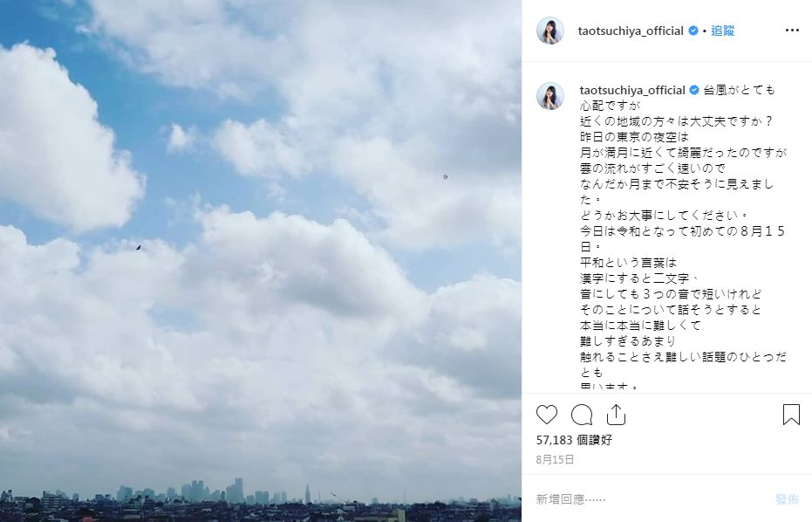This screenshot has width=812, height=522.
Task: Share the post with the share icon
Action: click(x=616, y=415)
